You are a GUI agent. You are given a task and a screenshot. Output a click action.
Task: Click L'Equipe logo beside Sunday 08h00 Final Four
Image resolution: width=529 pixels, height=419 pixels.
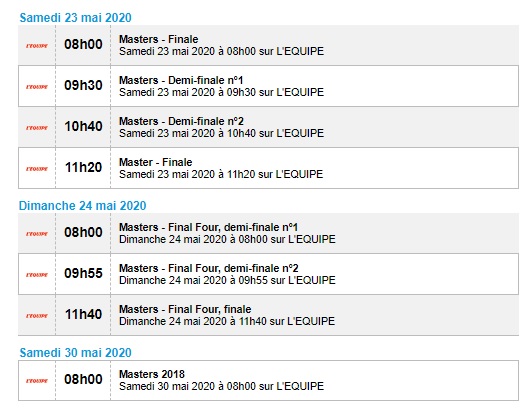(37, 233)
